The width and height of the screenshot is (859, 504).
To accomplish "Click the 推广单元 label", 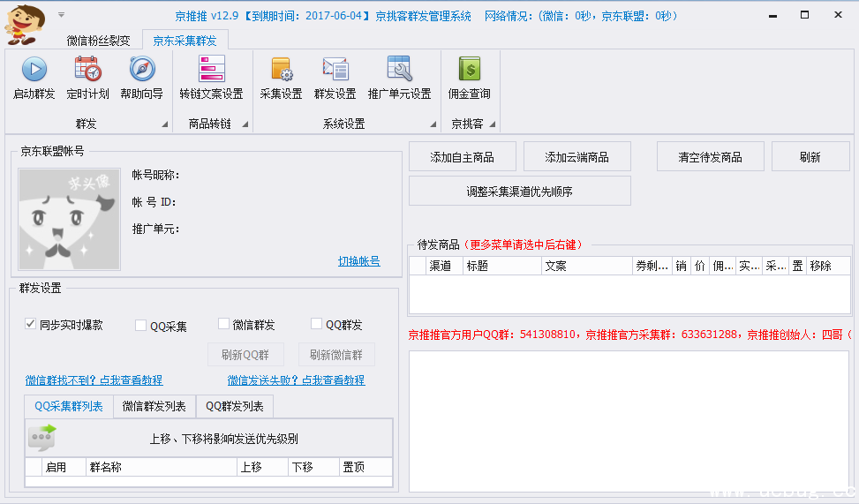I will (x=155, y=229).
